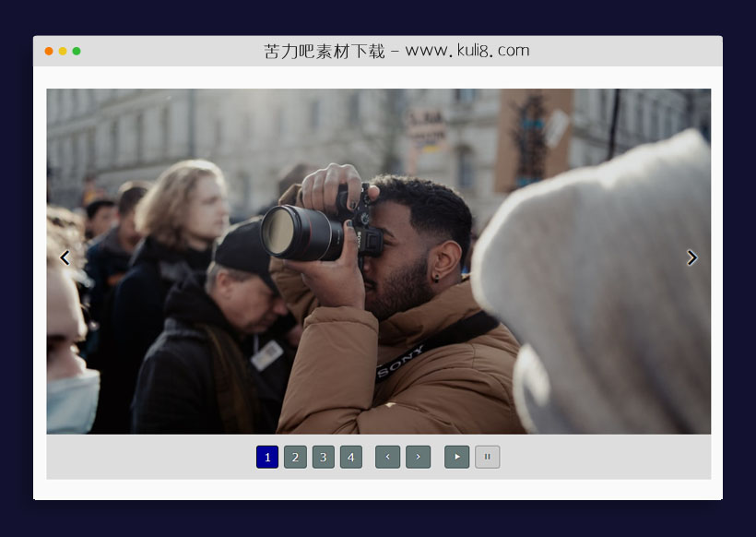Click the yellow window dot in the title bar
This screenshot has height=537, width=756.
point(63,51)
